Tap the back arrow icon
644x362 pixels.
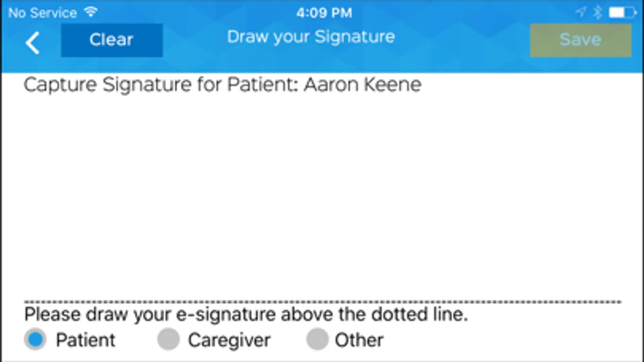33,43
